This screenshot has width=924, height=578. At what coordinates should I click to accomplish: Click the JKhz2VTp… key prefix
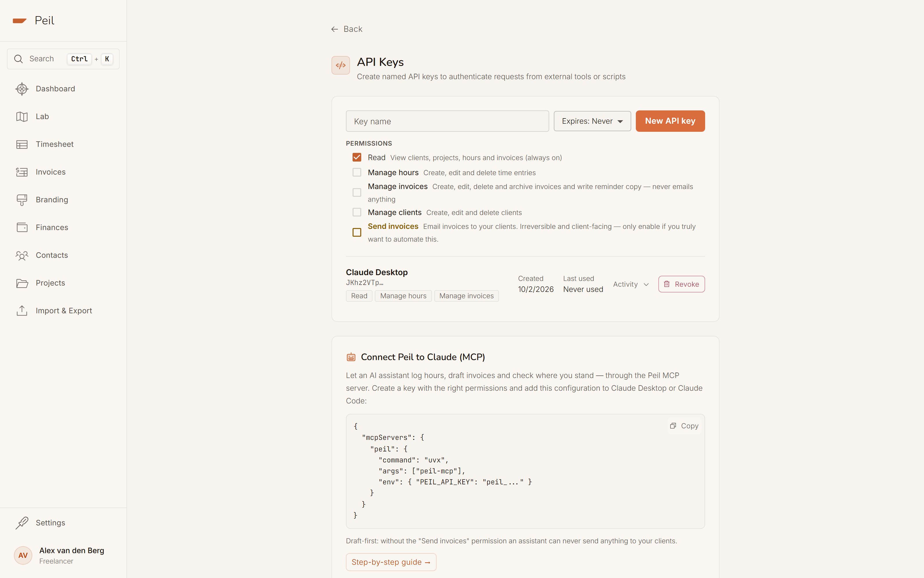point(365,283)
